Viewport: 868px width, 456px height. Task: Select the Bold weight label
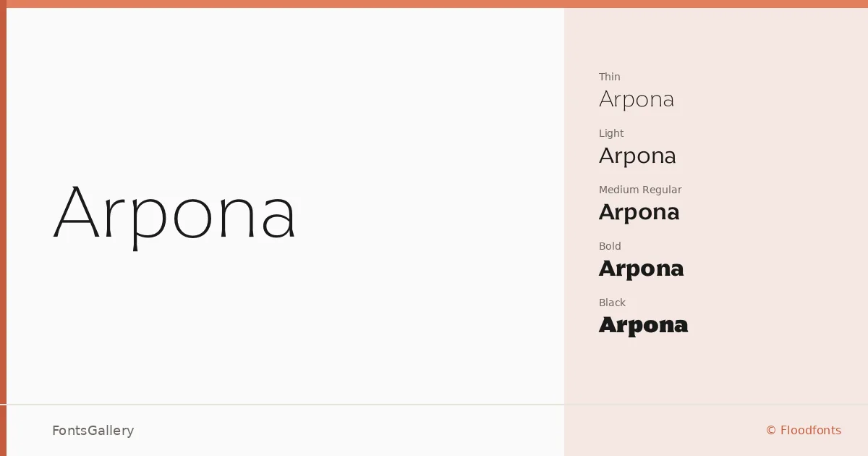(610, 246)
